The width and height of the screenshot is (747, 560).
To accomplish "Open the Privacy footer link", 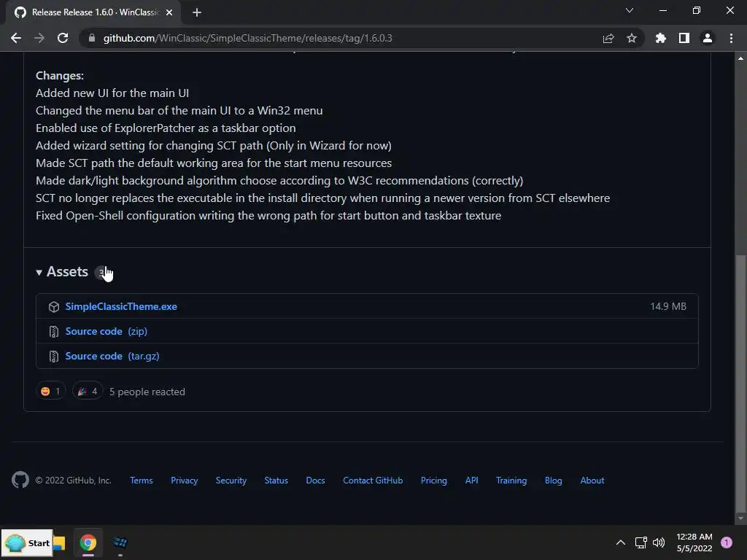I will [185, 481].
